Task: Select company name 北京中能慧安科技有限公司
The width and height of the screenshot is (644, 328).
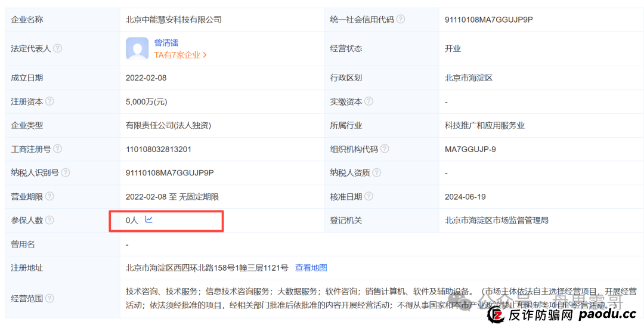Action: (x=174, y=19)
